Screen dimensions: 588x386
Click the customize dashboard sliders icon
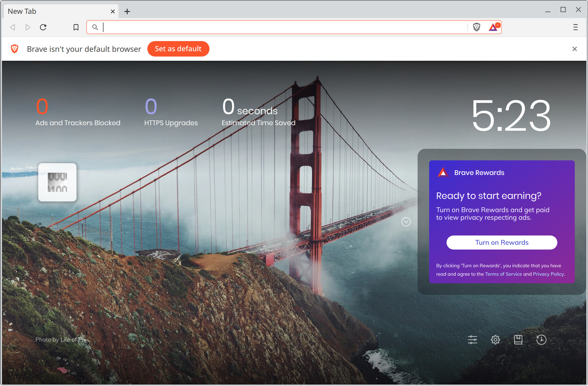pyautogui.click(x=472, y=340)
